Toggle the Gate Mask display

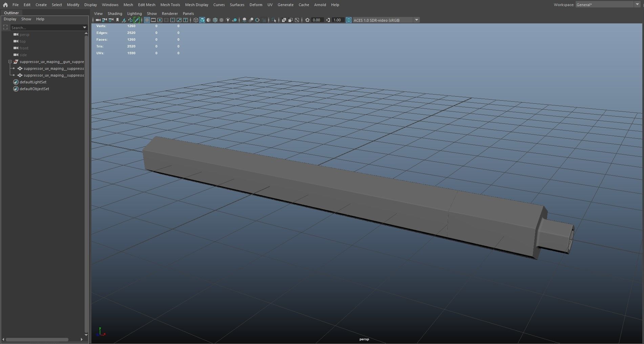[166, 20]
